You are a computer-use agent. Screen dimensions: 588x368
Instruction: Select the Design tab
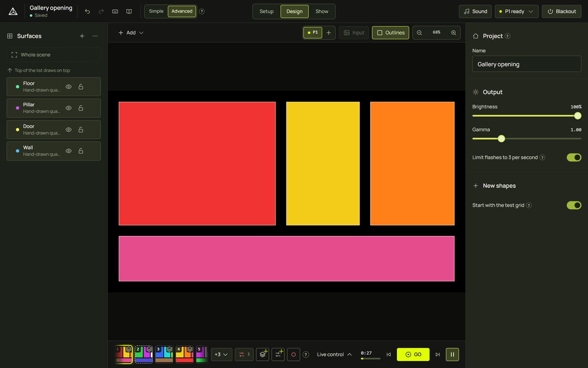pos(294,11)
